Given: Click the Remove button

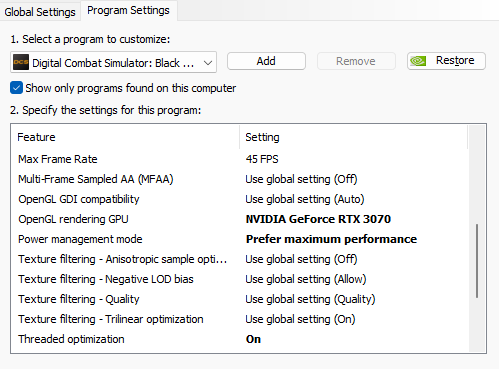Looking at the screenshot, I should pyautogui.click(x=356, y=61).
